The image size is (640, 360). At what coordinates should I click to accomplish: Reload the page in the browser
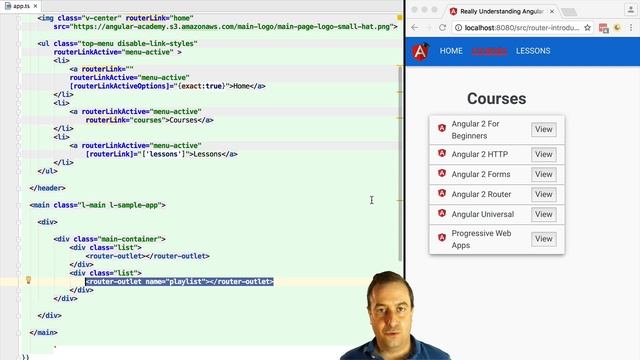[x=442, y=28]
